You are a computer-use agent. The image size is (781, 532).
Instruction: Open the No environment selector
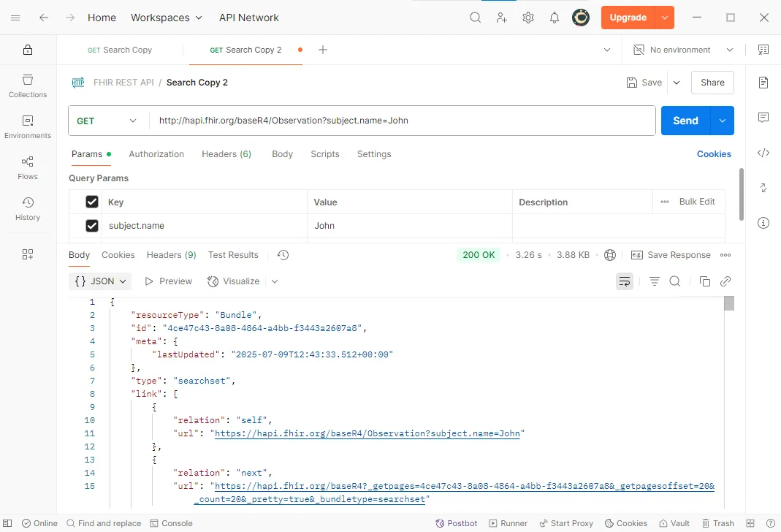tap(683, 50)
